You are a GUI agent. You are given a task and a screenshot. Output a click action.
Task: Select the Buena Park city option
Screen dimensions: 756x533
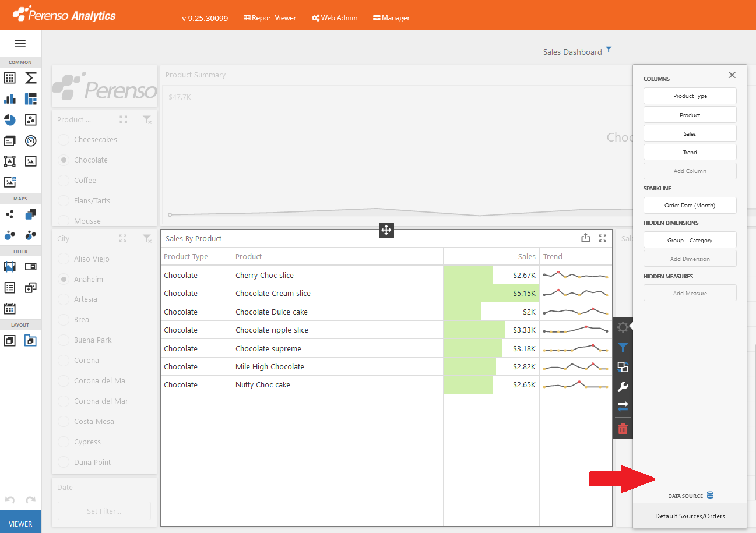[64, 340]
